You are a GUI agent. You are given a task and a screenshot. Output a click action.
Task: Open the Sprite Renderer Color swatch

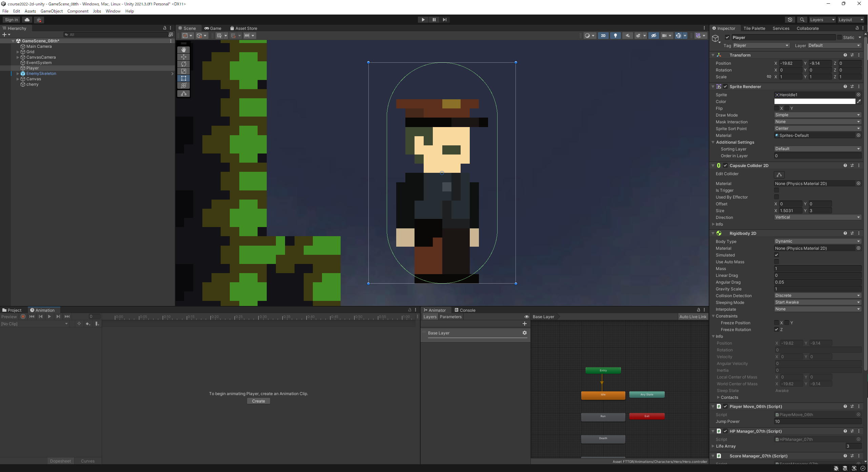coord(815,101)
